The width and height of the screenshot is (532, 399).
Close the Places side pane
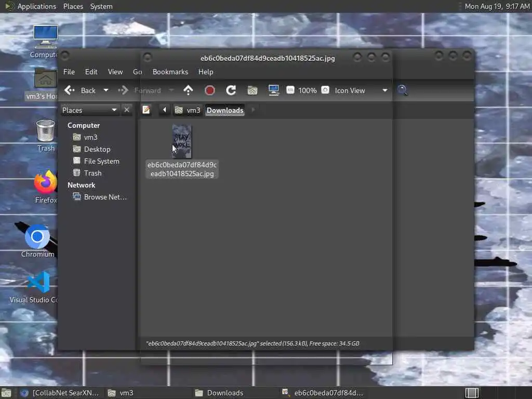click(x=127, y=110)
